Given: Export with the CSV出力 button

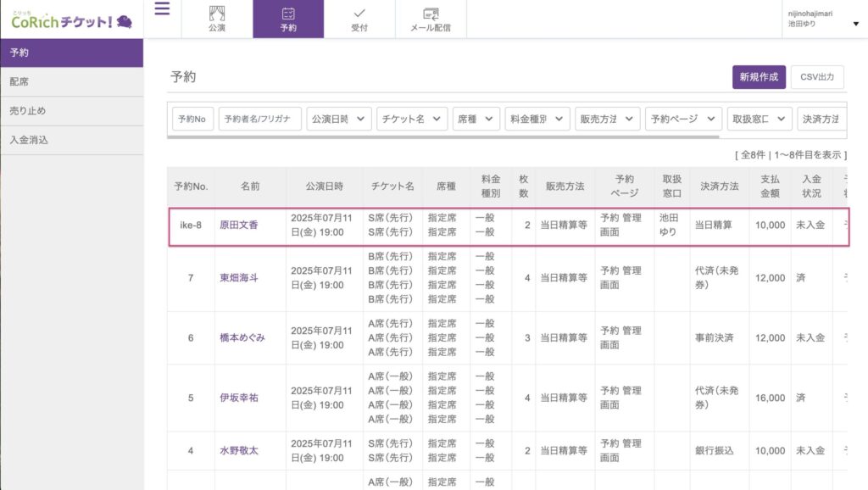Looking at the screenshot, I should [x=817, y=77].
